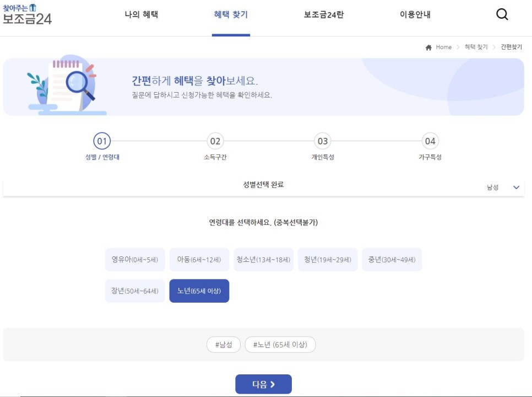
Task: Select 영유아(0세~5세) age group
Action: (135, 260)
